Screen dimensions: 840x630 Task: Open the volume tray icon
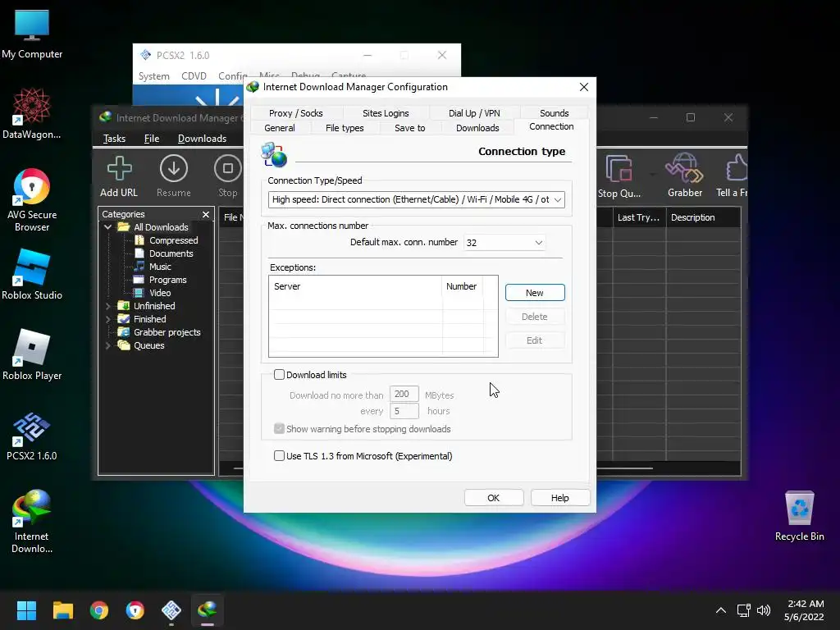click(764, 610)
